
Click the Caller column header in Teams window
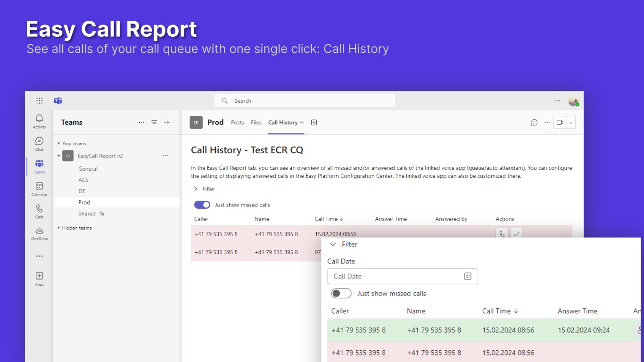tap(201, 219)
